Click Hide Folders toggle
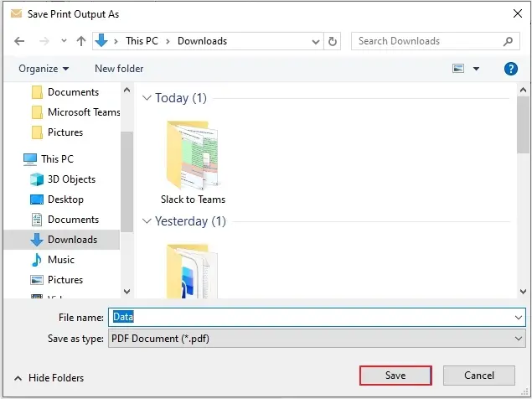This screenshot has height=399, width=532. click(49, 378)
